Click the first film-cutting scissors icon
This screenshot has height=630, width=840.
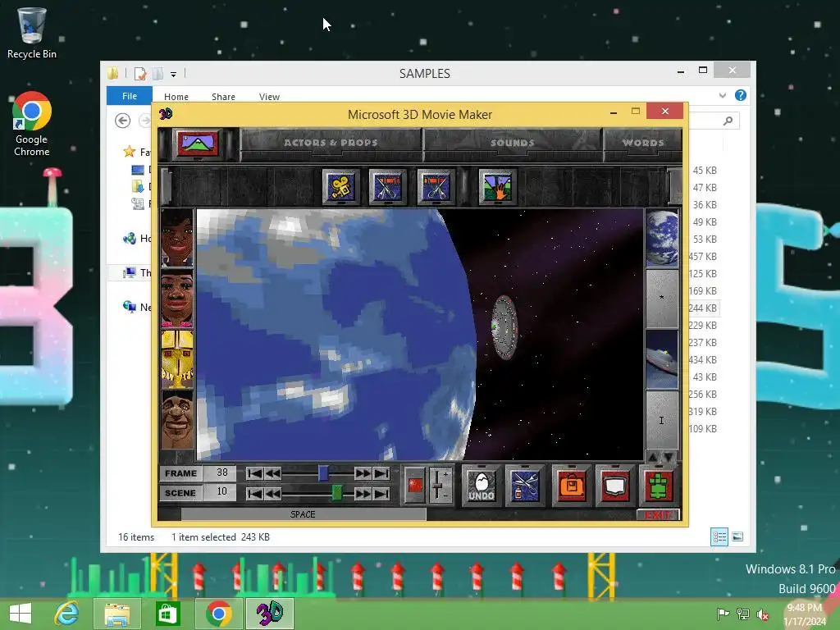tap(387, 187)
